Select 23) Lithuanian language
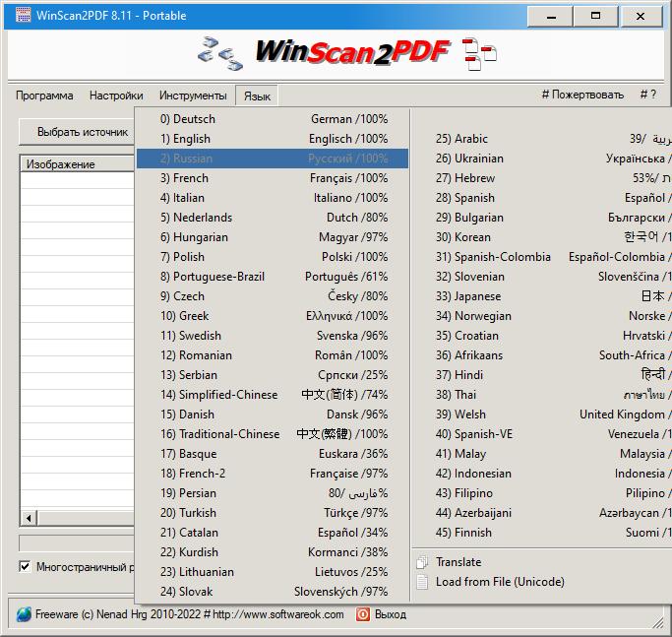 273,572
